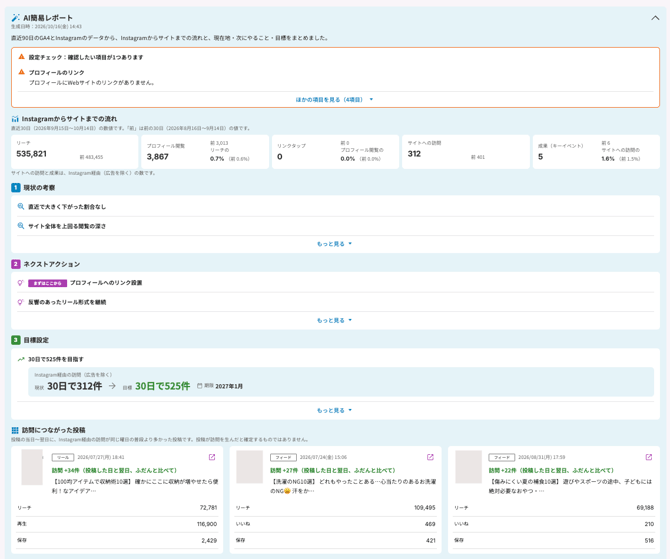This screenshot has height=559, width=670.
Task: Select the 反響のあったリール形式を継続 action
Action: coord(335,302)
